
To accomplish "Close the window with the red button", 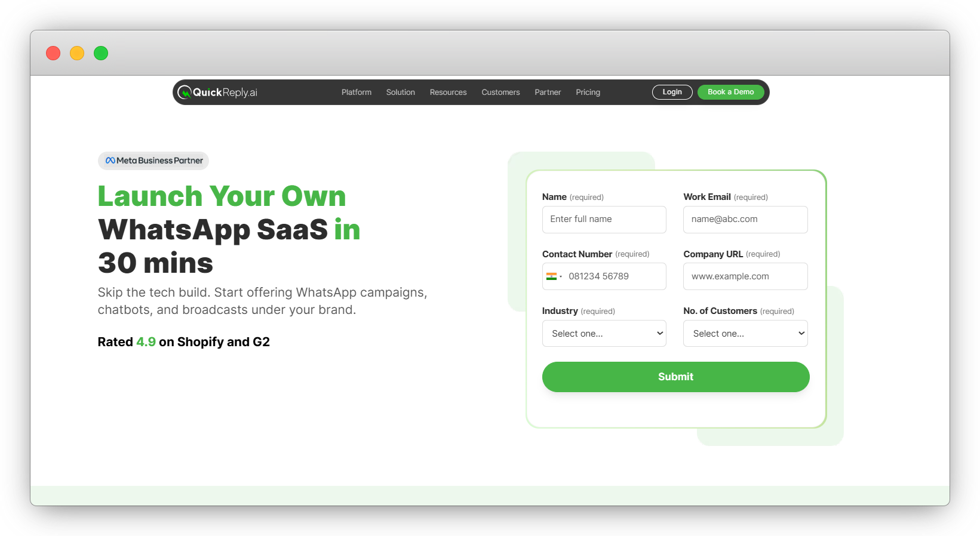I will coord(53,53).
